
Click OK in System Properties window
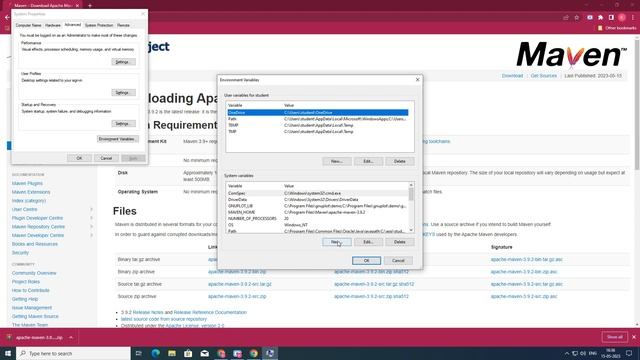pos(79,158)
